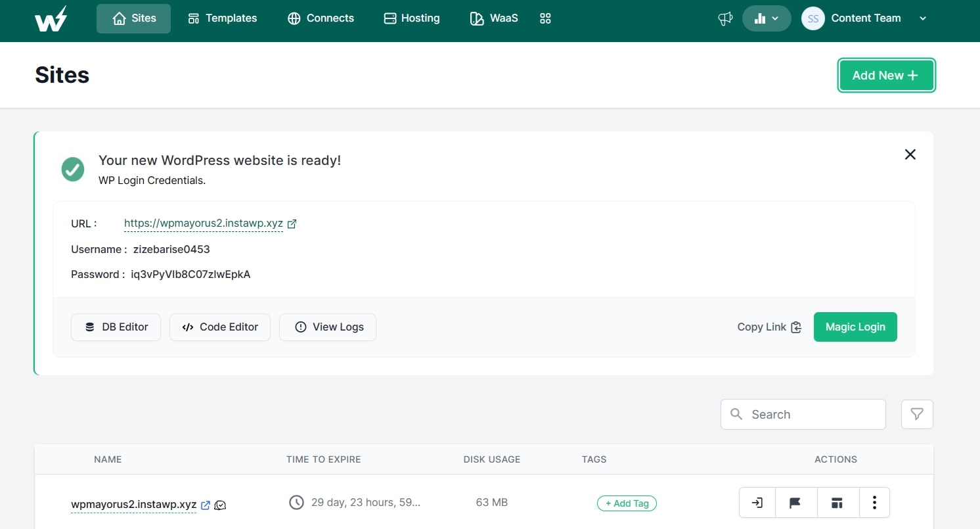The width and height of the screenshot is (980, 529).
Task: Click the View Logs button
Action: coord(328,327)
